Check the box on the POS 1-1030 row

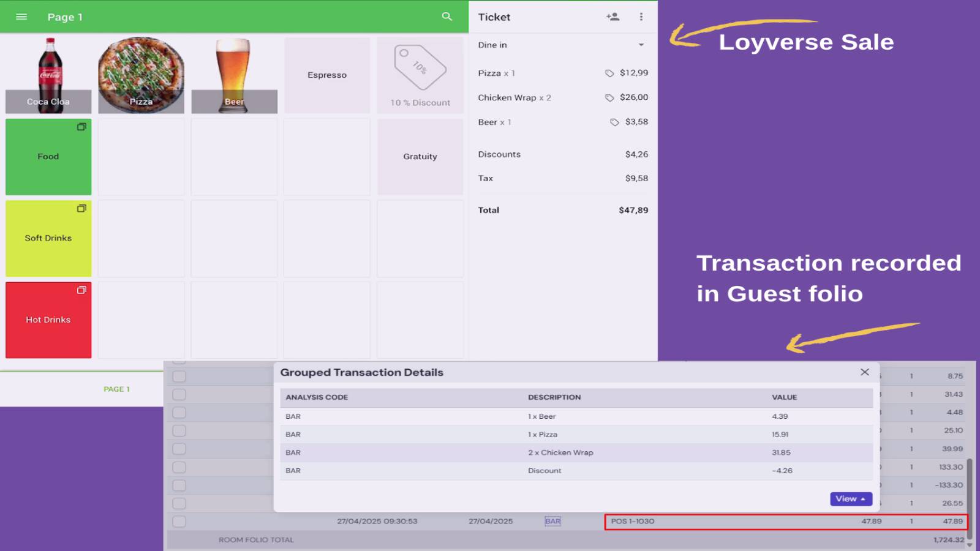(179, 521)
